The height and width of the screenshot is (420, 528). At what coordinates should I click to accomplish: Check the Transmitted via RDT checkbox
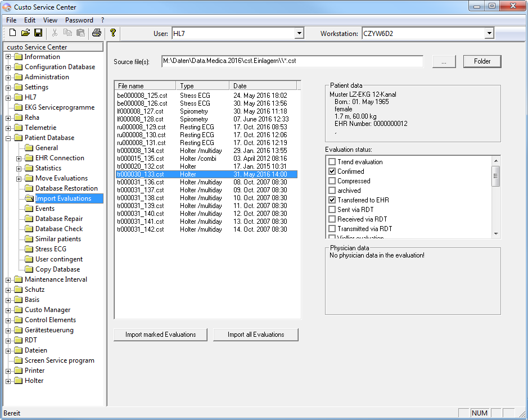point(332,228)
